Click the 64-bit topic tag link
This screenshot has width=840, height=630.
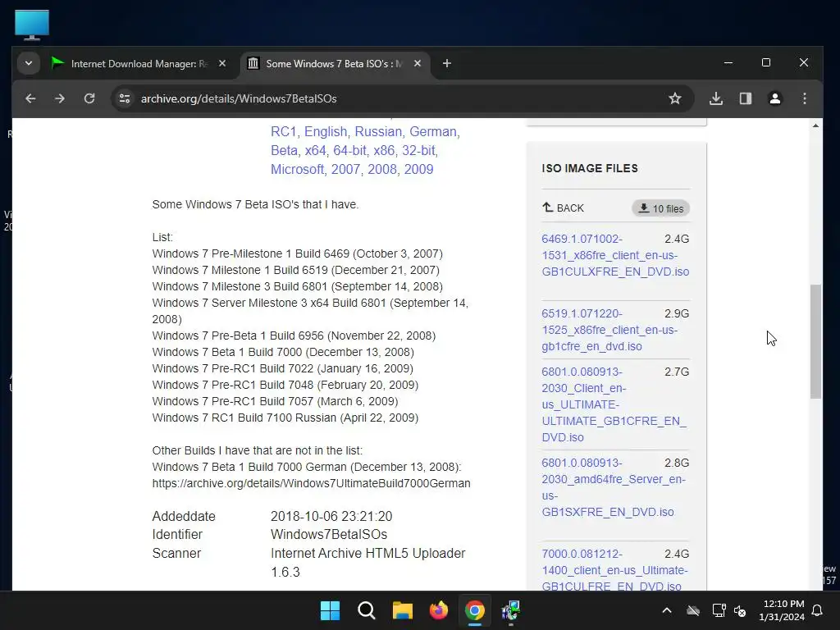click(349, 150)
